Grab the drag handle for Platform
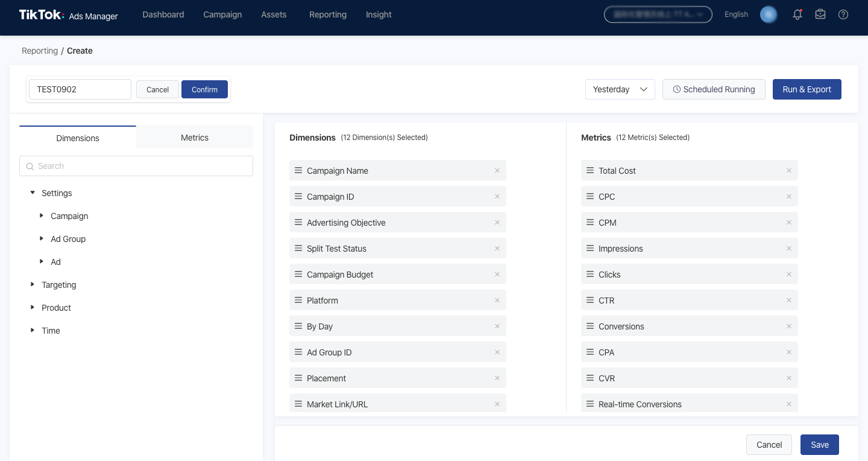This screenshot has height=461, width=868. [x=298, y=300]
